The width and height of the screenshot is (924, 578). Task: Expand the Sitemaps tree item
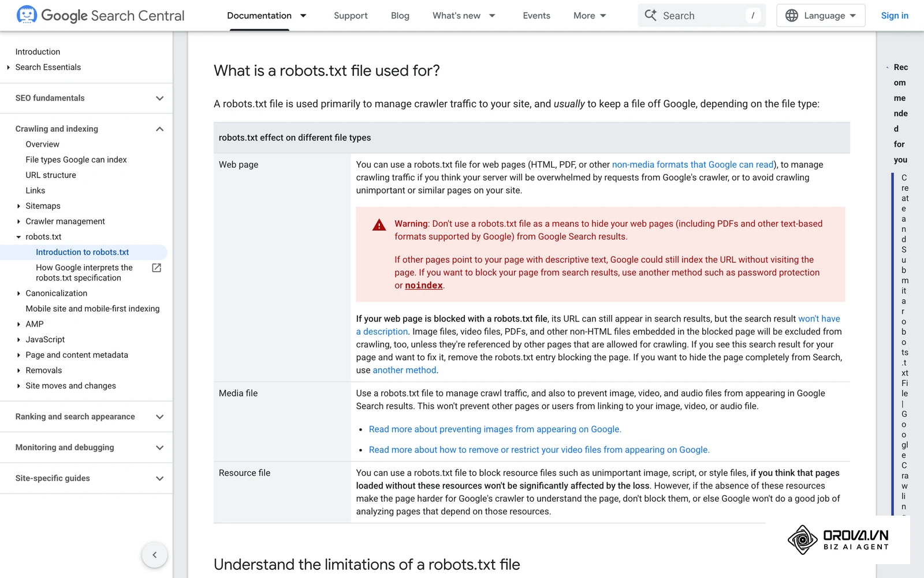(x=18, y=206)
